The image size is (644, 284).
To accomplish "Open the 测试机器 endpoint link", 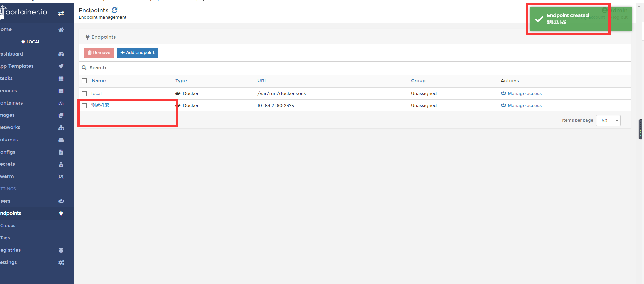I will click(100, 105).
